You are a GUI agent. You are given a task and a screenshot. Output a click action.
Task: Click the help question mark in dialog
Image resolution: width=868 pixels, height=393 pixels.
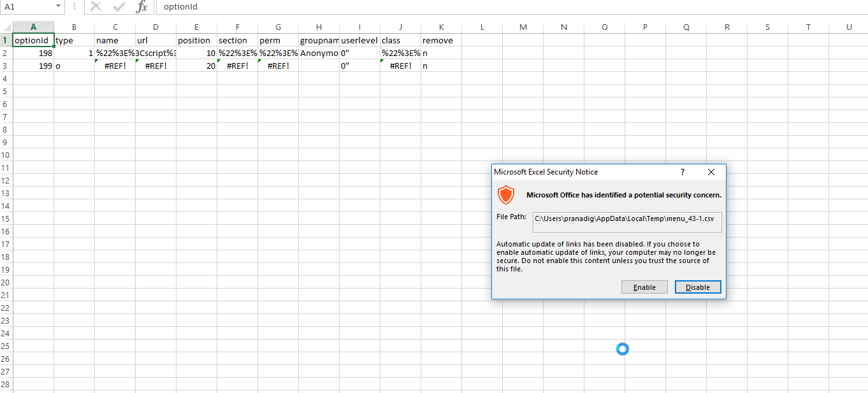click(x=683, y=172)
